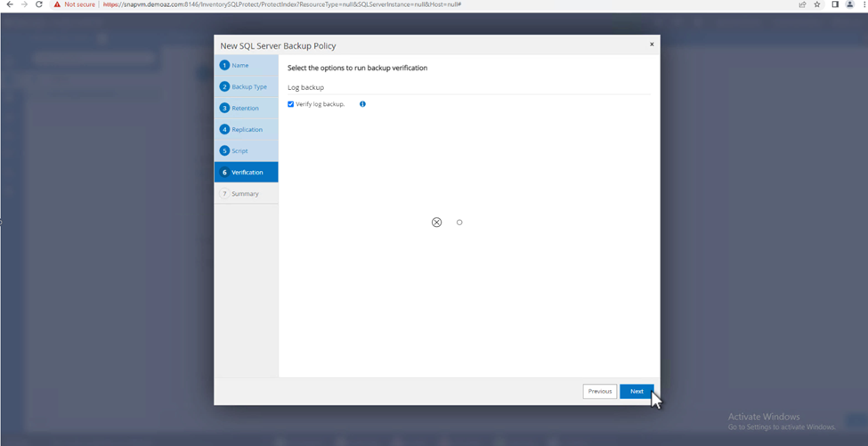
Task: Click the dialog title New SQL Server Backup Policy
Action: (x=278, y=46)
